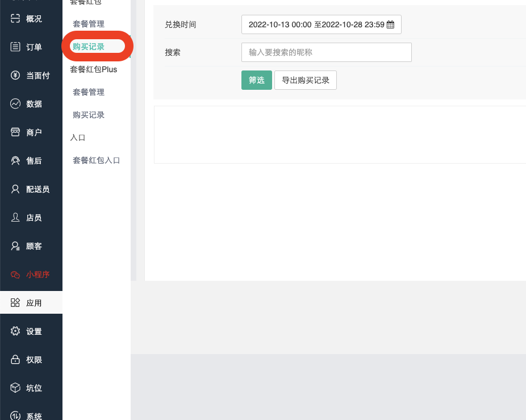Click the 商户 merchant store icon
This screenshot has height=420, width=526.
point(15,132)
